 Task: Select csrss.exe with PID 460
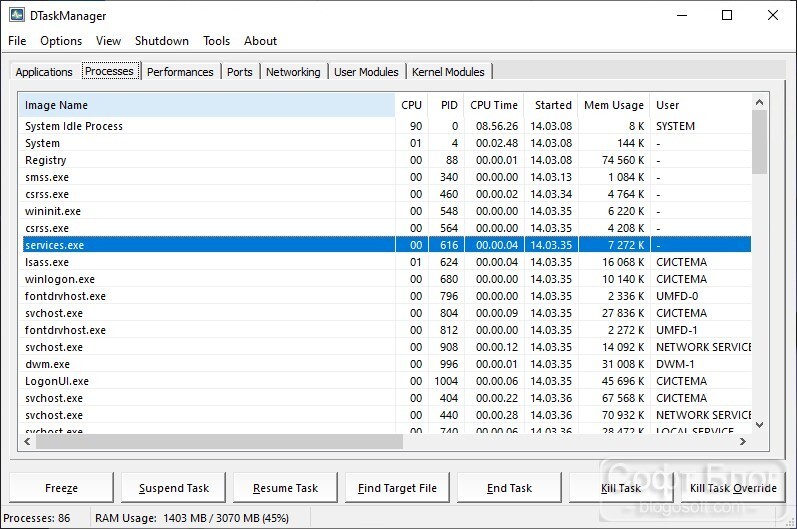385,194
